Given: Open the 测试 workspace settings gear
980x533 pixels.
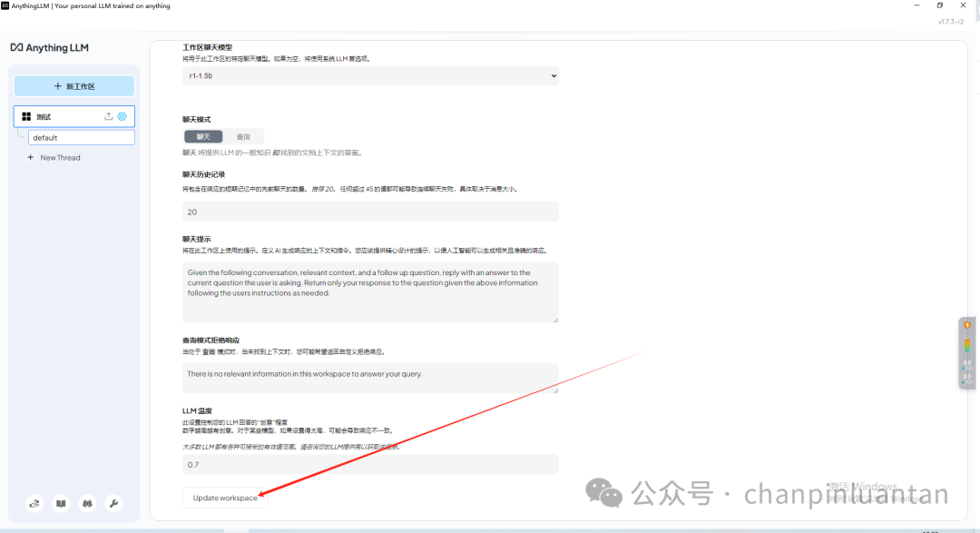Looking at the screenshot, I should pyautogui.click(x=122, y=116).
